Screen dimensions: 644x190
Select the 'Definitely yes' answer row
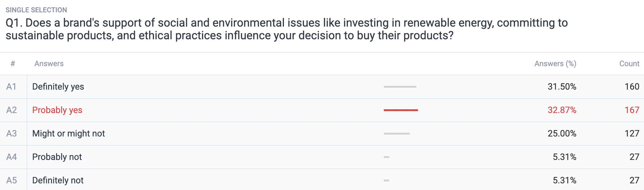[322, 87]
